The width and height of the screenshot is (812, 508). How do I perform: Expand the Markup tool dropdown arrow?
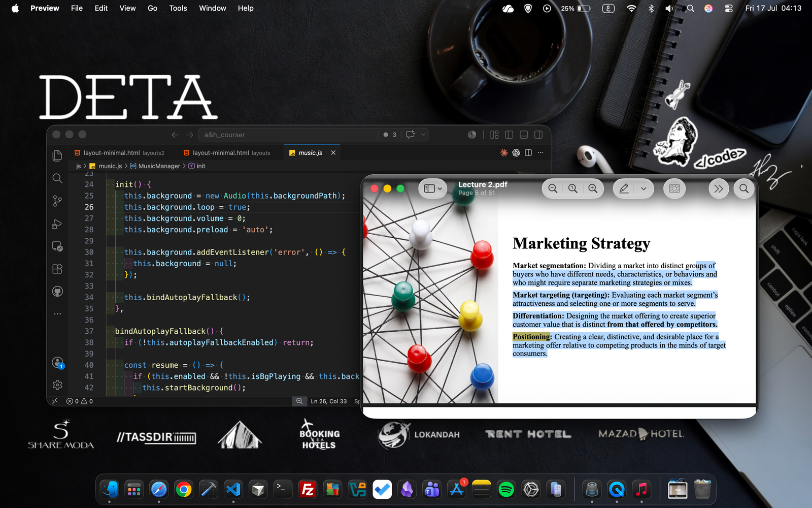644,188
